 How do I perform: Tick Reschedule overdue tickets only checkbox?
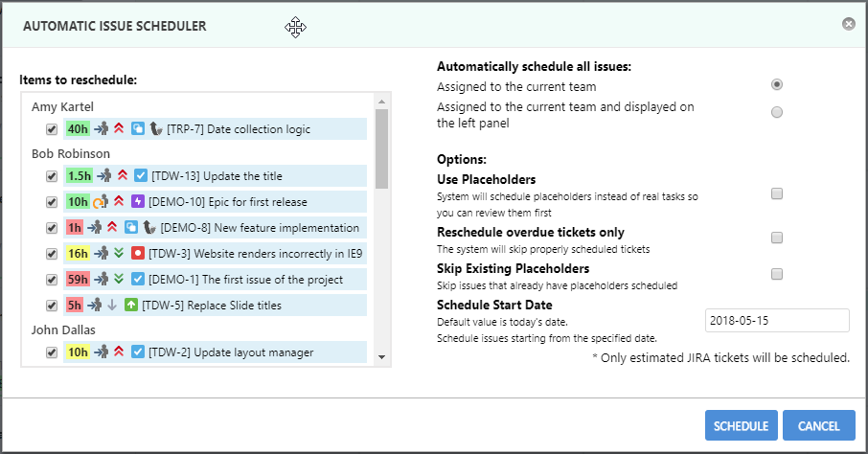pos(777,238)
